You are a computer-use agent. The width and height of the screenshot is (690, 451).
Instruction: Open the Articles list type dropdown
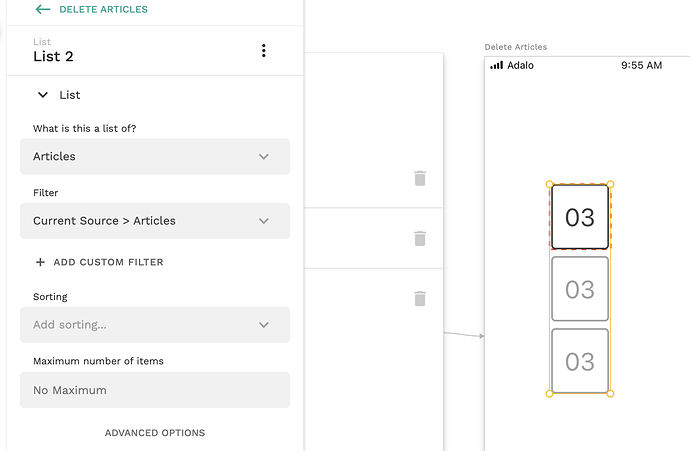click(155, 157)
